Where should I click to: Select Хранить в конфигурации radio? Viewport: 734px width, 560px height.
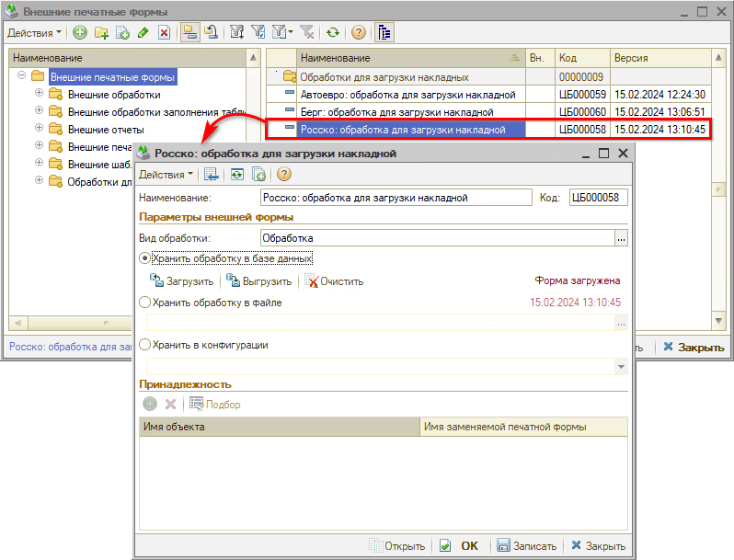(x=144, y=345)
